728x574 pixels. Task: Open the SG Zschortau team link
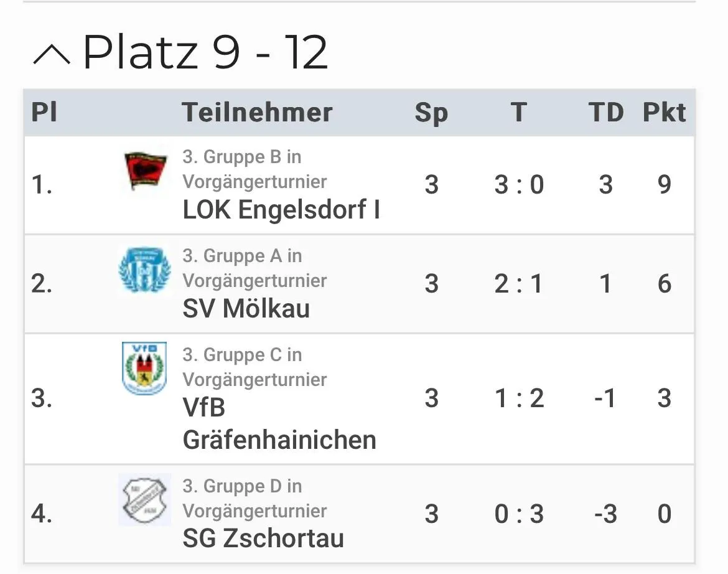pos(263,539)
